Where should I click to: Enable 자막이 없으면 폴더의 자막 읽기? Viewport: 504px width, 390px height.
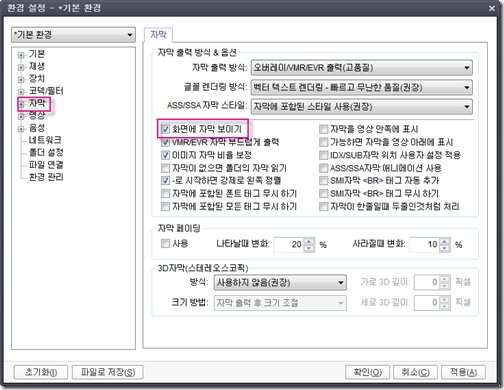pos(165,168)
